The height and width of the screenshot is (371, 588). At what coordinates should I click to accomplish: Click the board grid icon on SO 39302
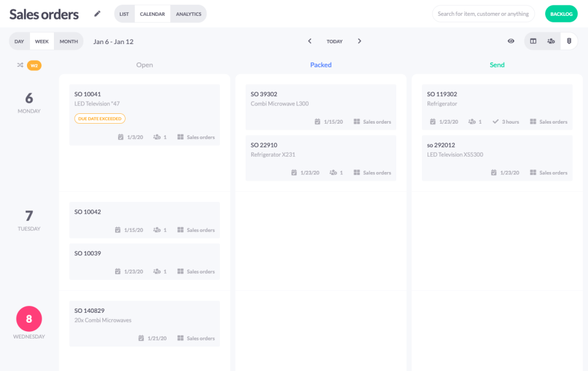[x=356, y=122]
